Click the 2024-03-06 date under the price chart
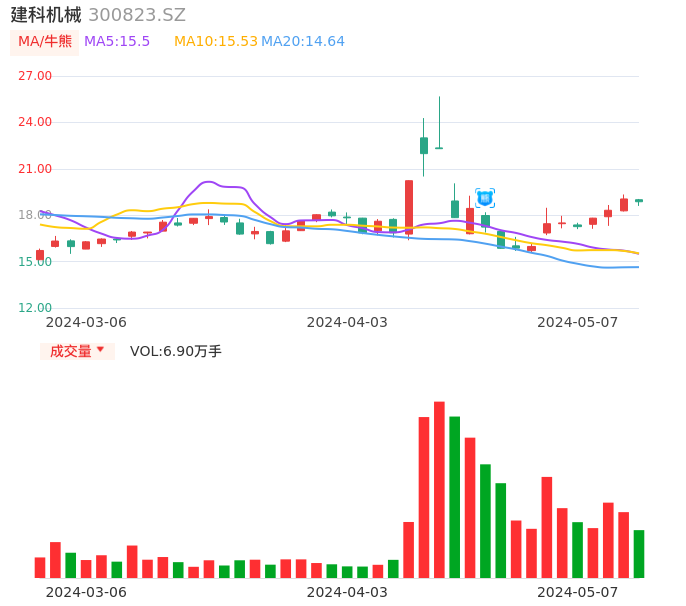686x606 pixels. [x=86, y=322]
